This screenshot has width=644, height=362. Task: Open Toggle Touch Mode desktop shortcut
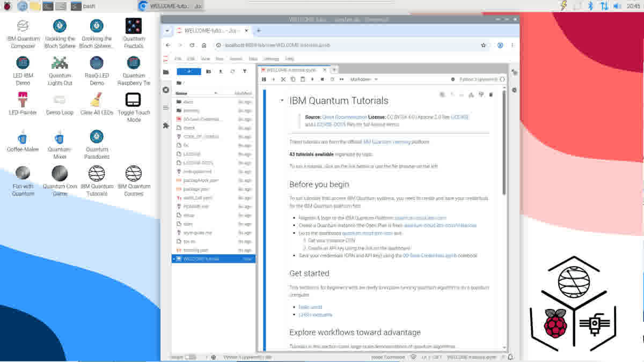[x=134, y=108]
